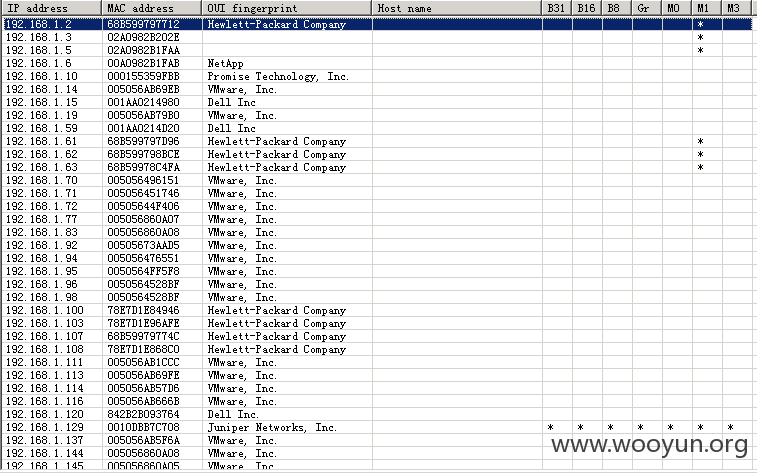Select the NetApp fingerprint entry

click(225, 63)
